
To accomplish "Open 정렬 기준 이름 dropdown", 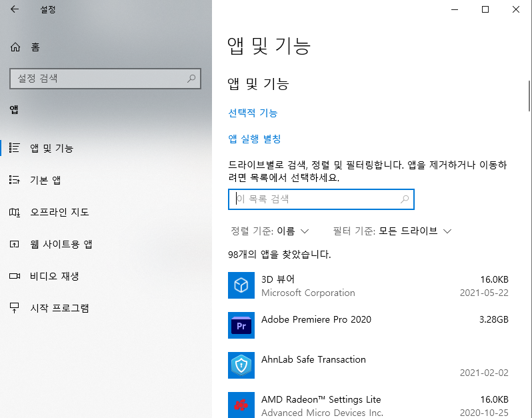I will 270,231.
